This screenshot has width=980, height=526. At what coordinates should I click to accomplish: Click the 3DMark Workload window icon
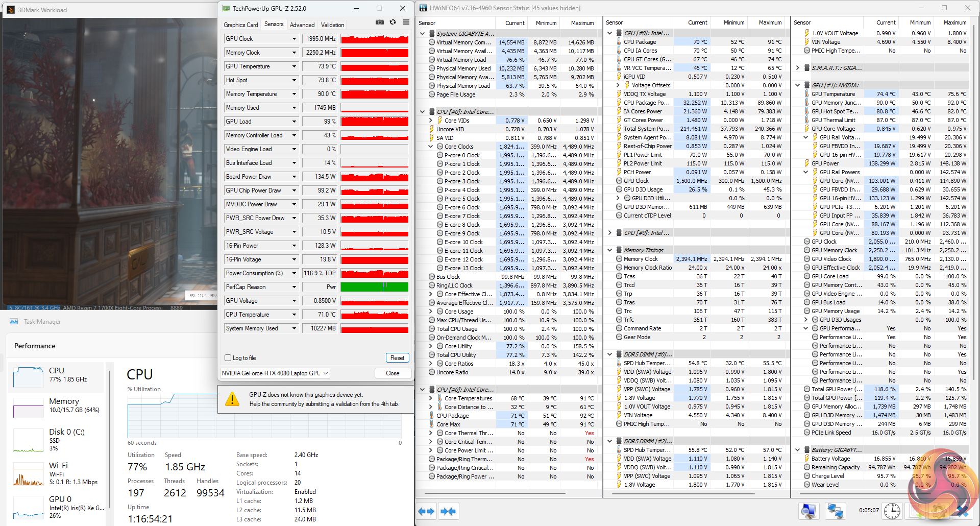tap(10, 10)
